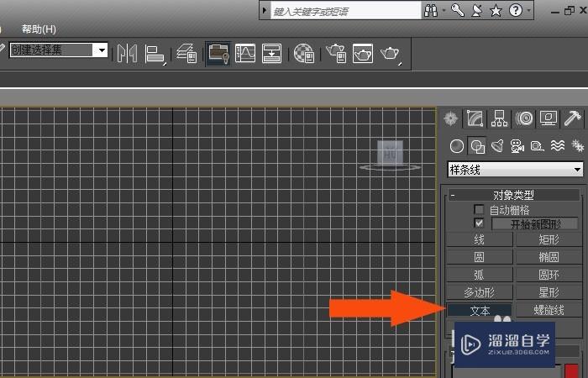Open the Help icon dropdown arrow
Image resolution: width=588 pixels, height=378 pixels.
click(x=528, y=10)
